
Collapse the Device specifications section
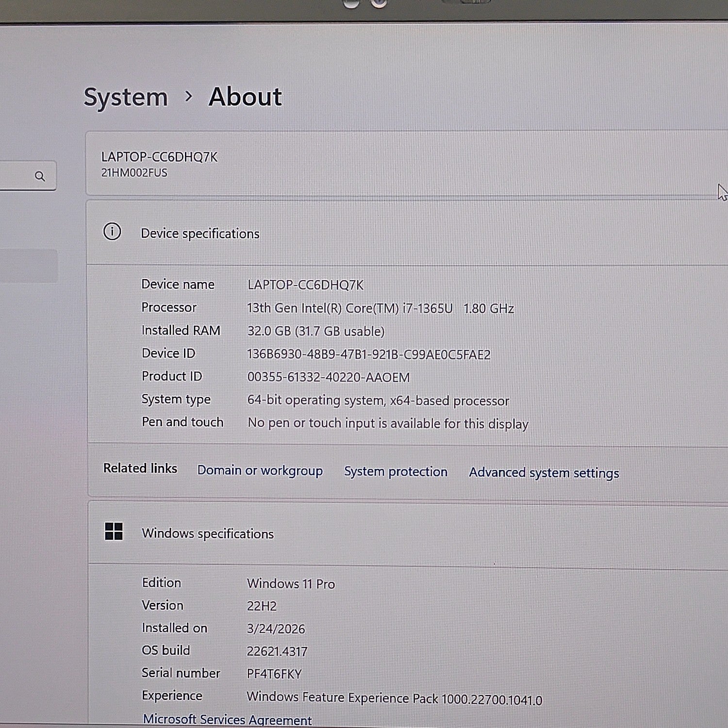[x=407, y=232]
